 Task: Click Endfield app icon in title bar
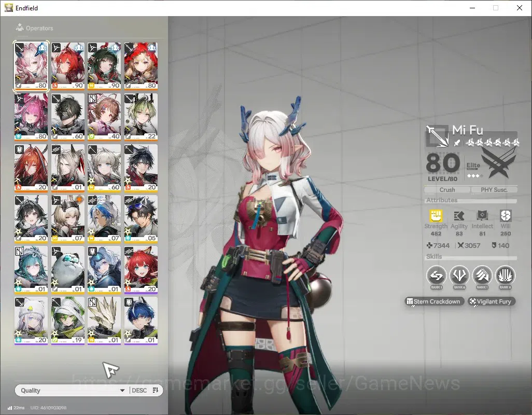pyautogui.click(x=8, y=8)
